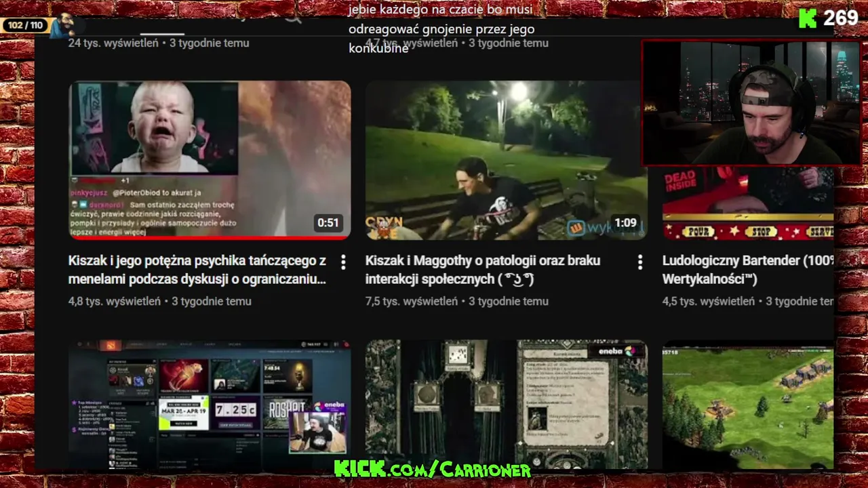Click the avatar icon beside the 102/110 counter
The width and height of the screenshot is (868, 488).
click(x=62, y=25)
